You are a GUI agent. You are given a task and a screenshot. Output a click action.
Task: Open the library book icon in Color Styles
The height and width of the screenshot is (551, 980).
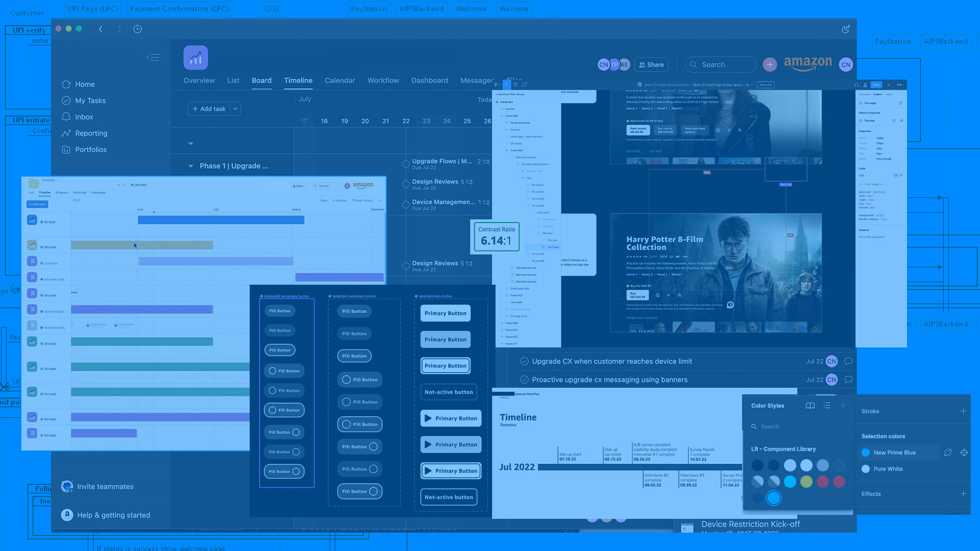point(810,406)
